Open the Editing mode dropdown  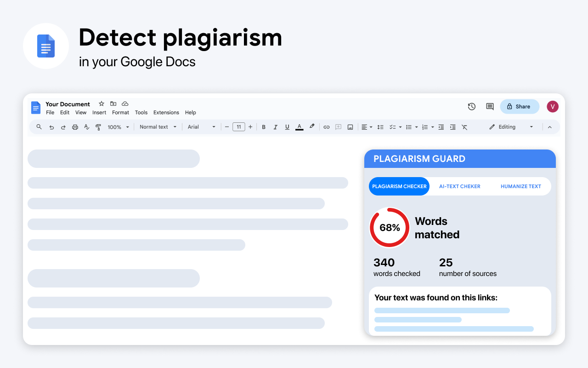tap(511, 127)
